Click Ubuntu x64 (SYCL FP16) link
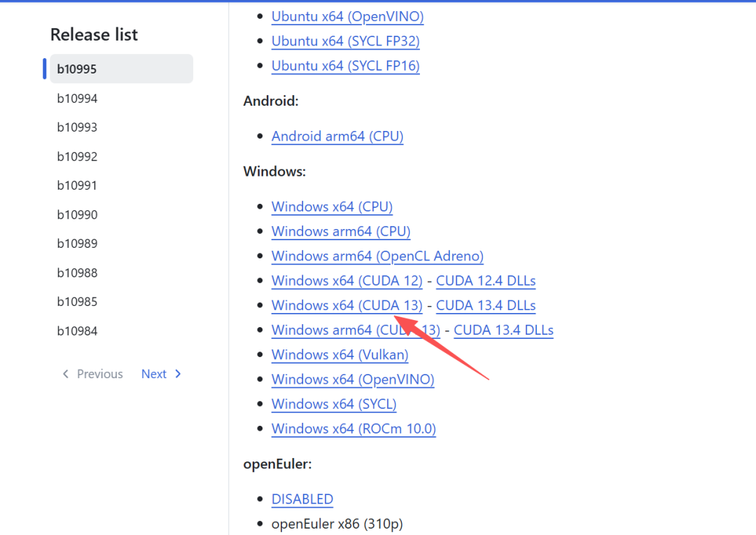756x535 pixels. [x=346, y=66]
